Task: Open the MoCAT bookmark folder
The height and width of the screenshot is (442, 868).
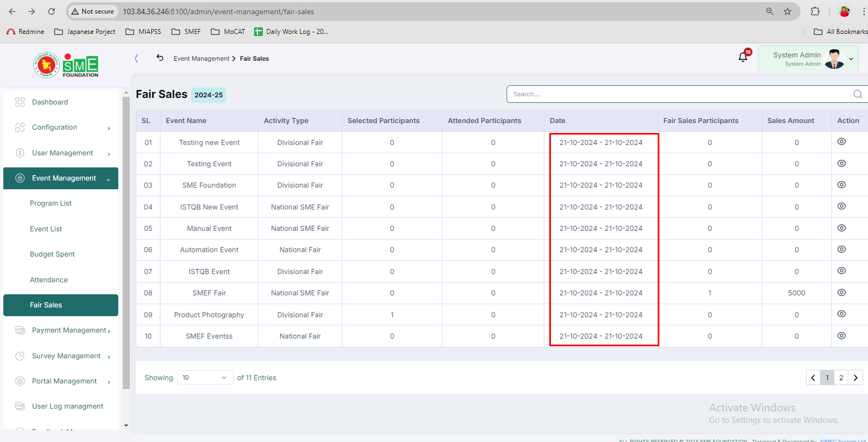Action: (x=228, y=32)
